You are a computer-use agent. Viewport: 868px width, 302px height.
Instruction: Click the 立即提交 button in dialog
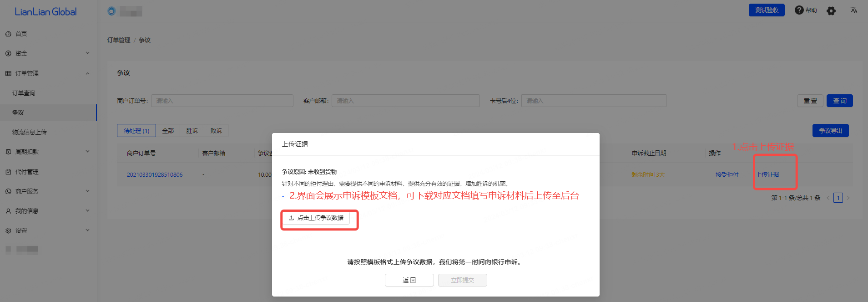[x=463, y=280]
